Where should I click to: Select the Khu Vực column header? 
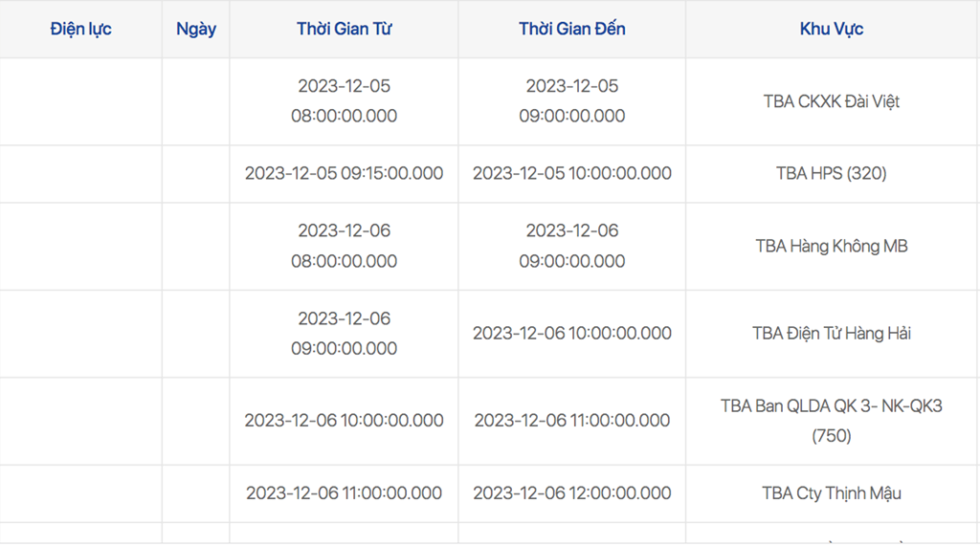(x=832, y=29)
